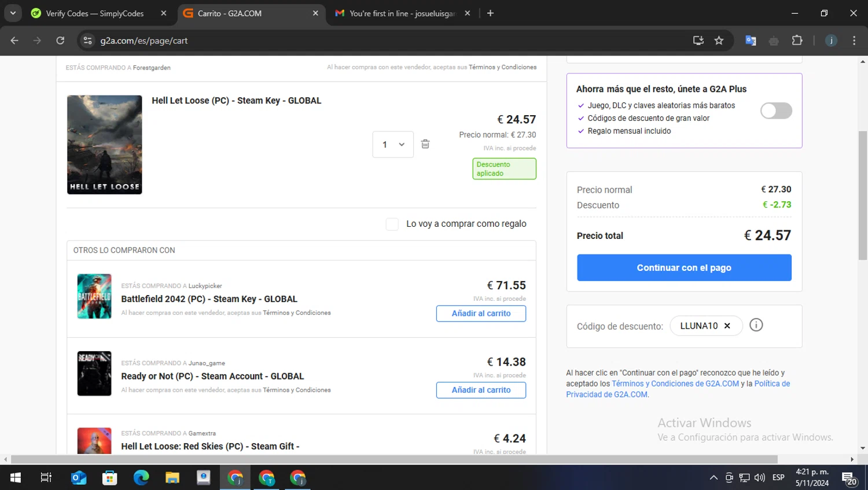Open a new browser tab
Viewport: 868px width, 490px height.
(490, 13)
